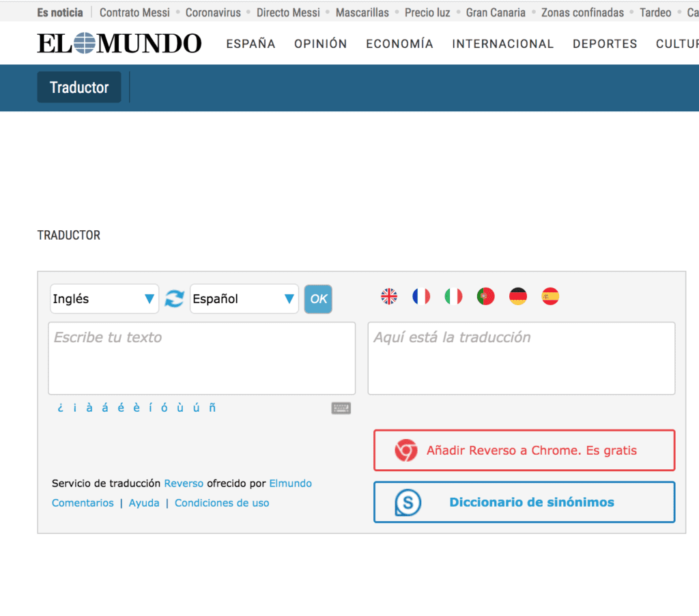Open the Traductor tab
Viewport: 699px width, 616px height.
click(79, 87)
